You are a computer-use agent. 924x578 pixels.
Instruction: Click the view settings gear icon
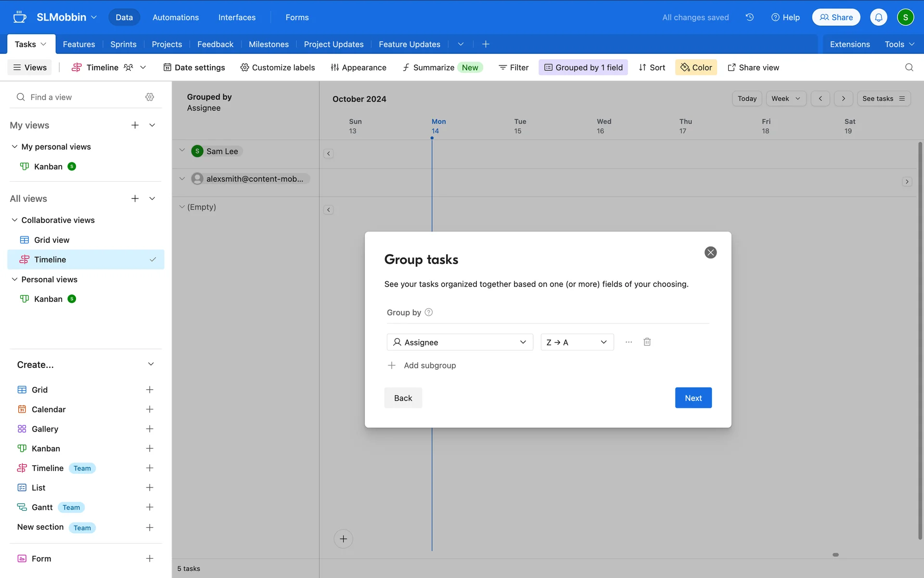tap(150, 97)
